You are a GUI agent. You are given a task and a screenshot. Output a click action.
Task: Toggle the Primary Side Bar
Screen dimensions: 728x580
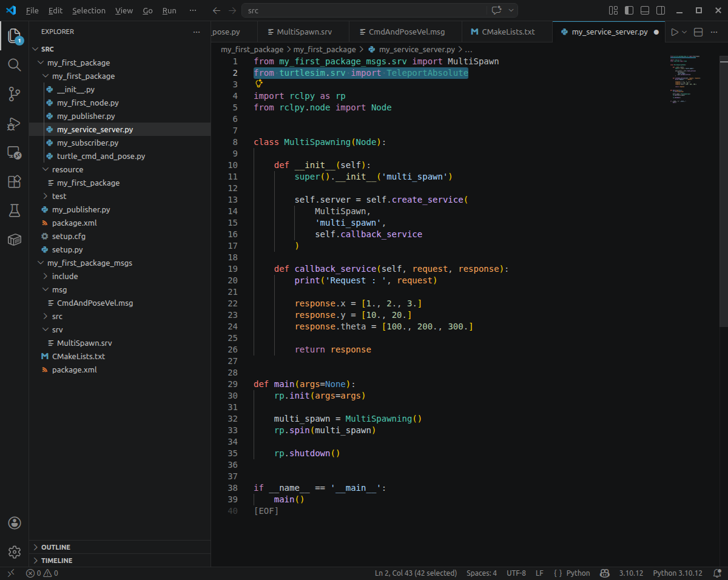pyautogui.click(x=629, y=10)
